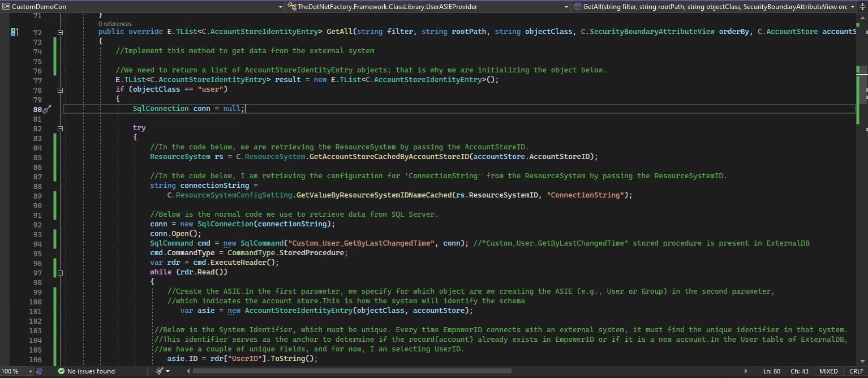This screenshot has height=378, width=868.
Task: Click 'GetAccountStoreCachedByAccountStoreID' method call
Action: 389,156
